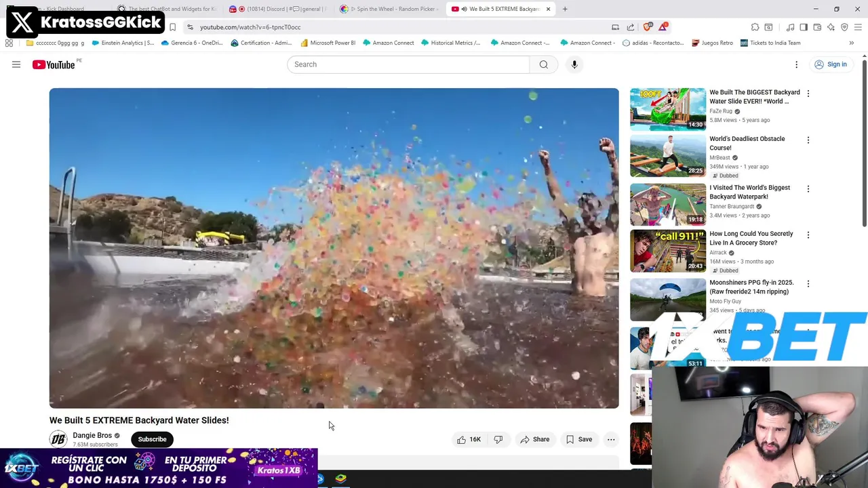
Task: Open YouTube settings three-dot menu
Action: click(x=797, y=64)
